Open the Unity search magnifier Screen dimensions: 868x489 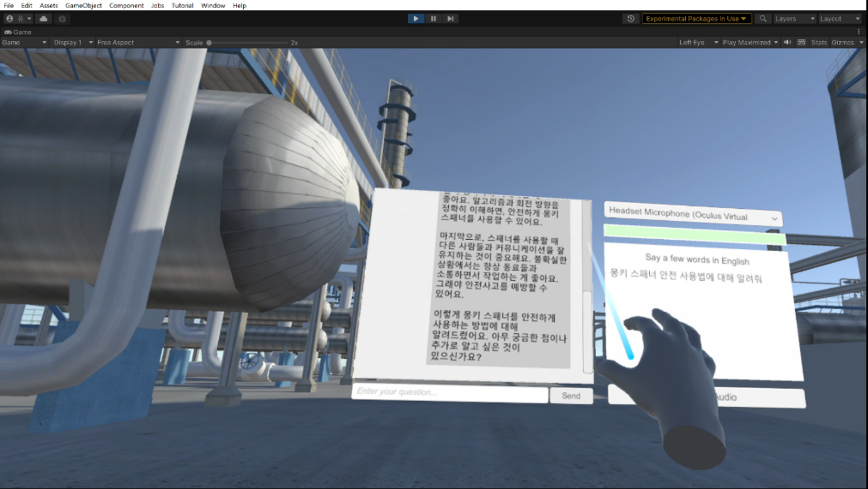click(x=763, y=19)
